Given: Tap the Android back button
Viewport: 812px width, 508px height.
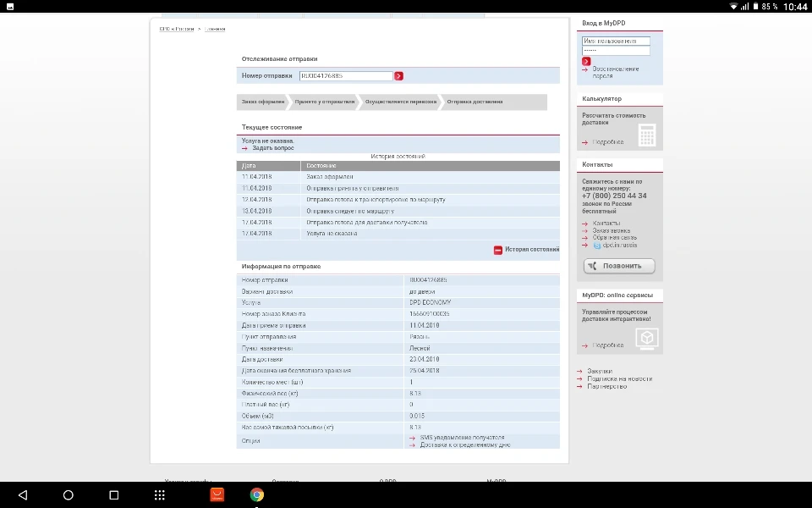Looking at the screenshot, I should [x=23, y=495].
